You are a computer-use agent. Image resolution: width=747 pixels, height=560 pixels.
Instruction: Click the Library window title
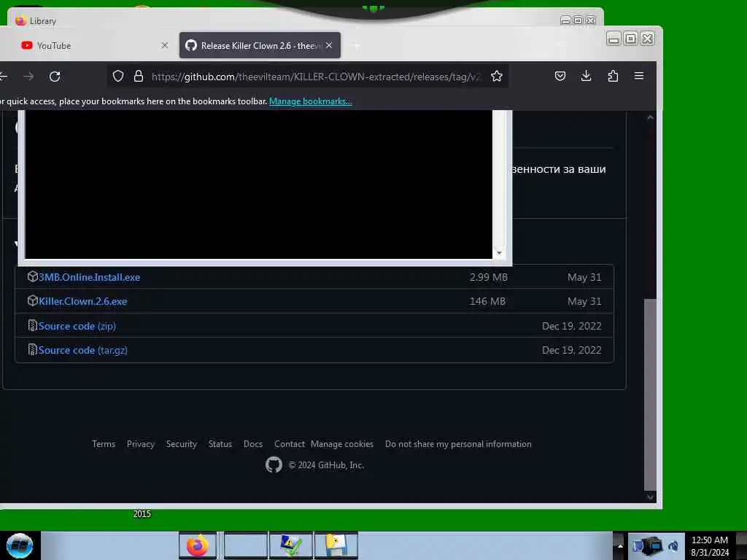click(x=43, y=21)
